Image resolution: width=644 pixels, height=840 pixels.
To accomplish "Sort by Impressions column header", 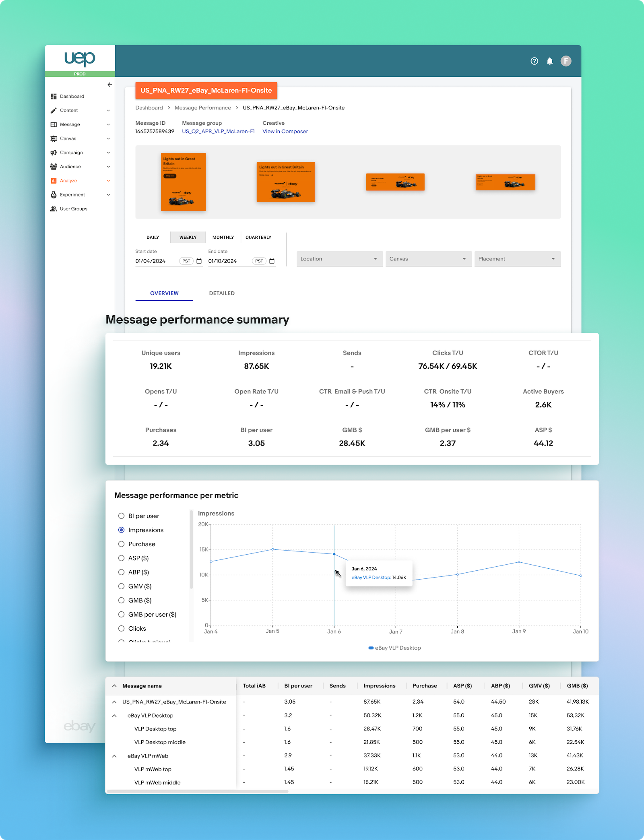I will click(x=379, y=686).
